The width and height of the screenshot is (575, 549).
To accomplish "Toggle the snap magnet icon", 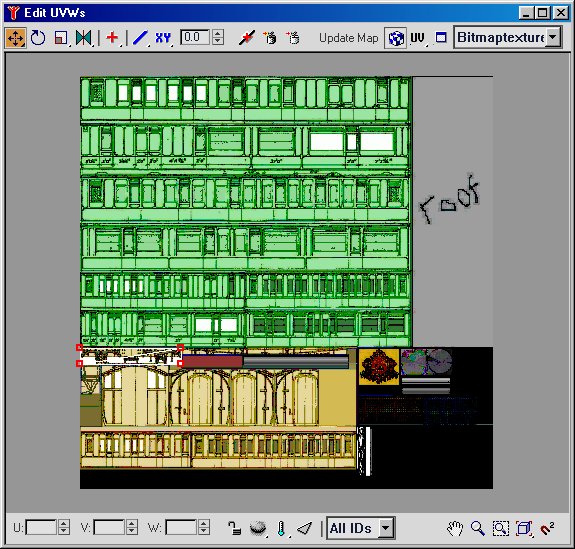I will coord(547,528).
